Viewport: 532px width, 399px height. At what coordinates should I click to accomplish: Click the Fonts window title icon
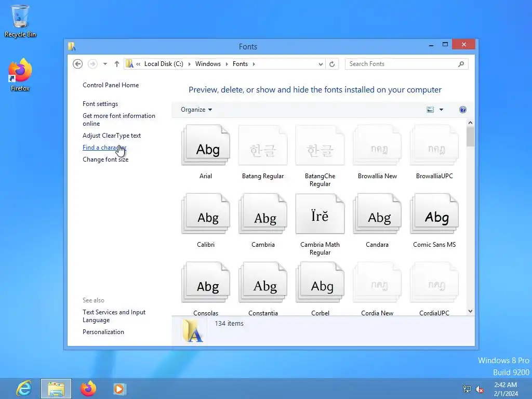pos(72,46)
